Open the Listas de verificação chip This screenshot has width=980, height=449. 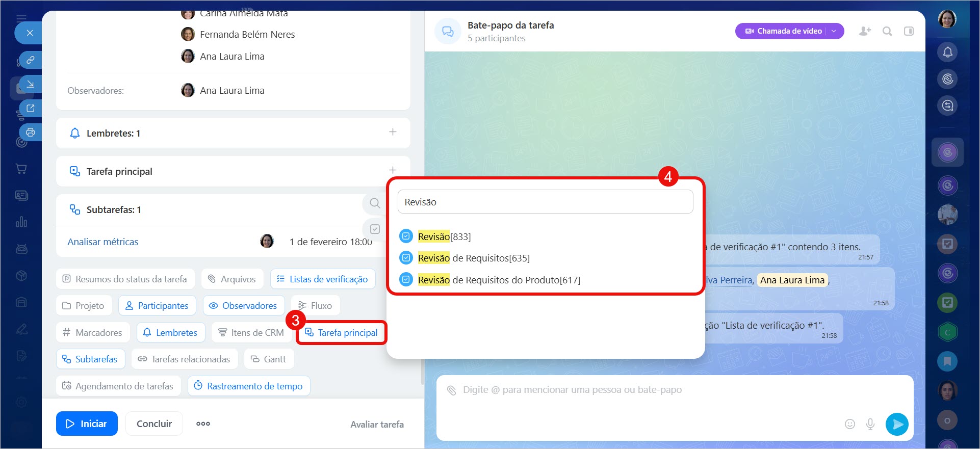(x=323, y=279)
